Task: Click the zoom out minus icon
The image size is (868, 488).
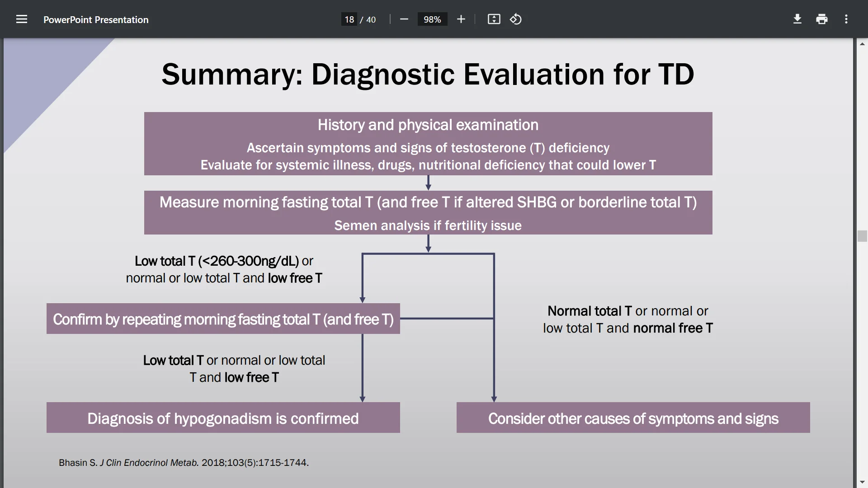Action: (x=404, y=19)
